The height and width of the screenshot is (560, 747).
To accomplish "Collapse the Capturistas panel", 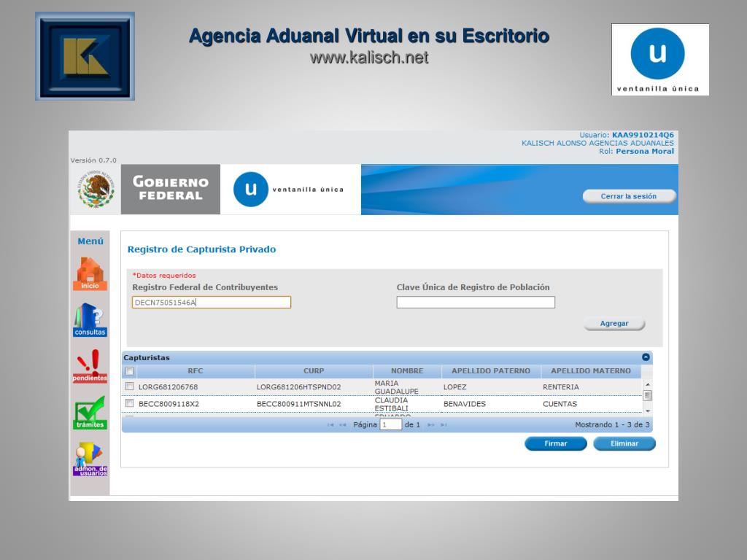I will coord(646,357).
